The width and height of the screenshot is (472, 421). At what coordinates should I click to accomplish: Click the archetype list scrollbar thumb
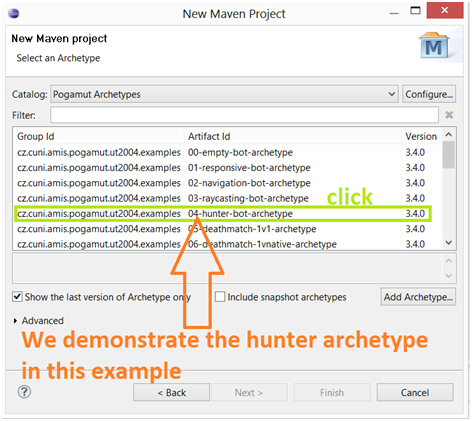point(449,155)
